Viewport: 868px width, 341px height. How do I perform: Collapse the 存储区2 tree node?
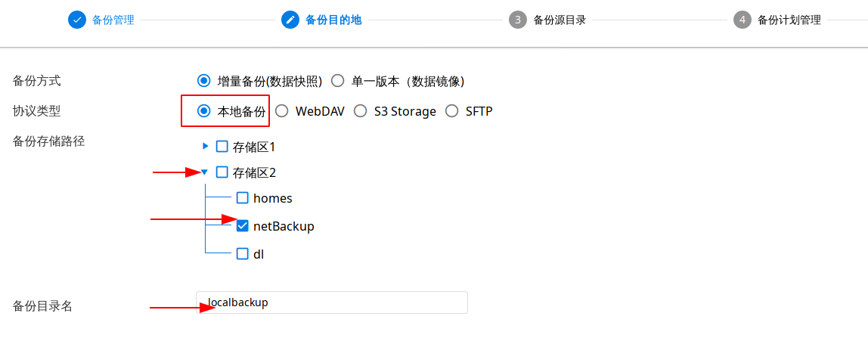point(205,172)
